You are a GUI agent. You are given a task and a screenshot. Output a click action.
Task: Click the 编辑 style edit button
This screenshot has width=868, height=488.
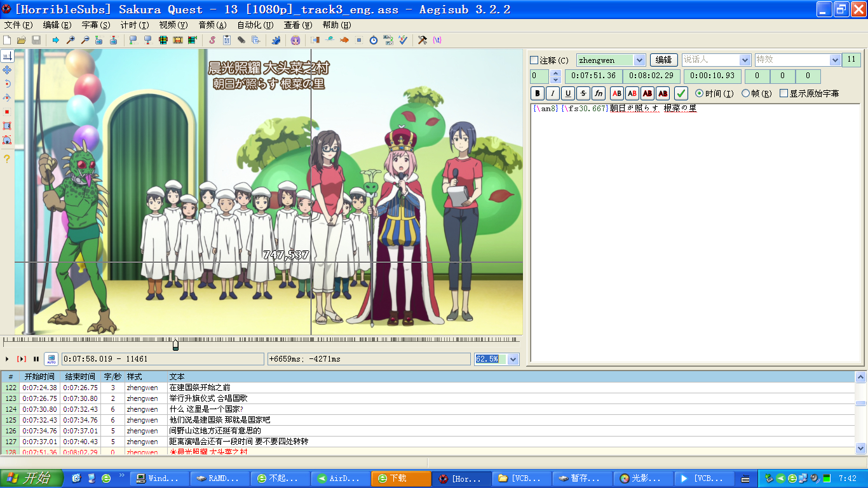click(x=663, y=60)
